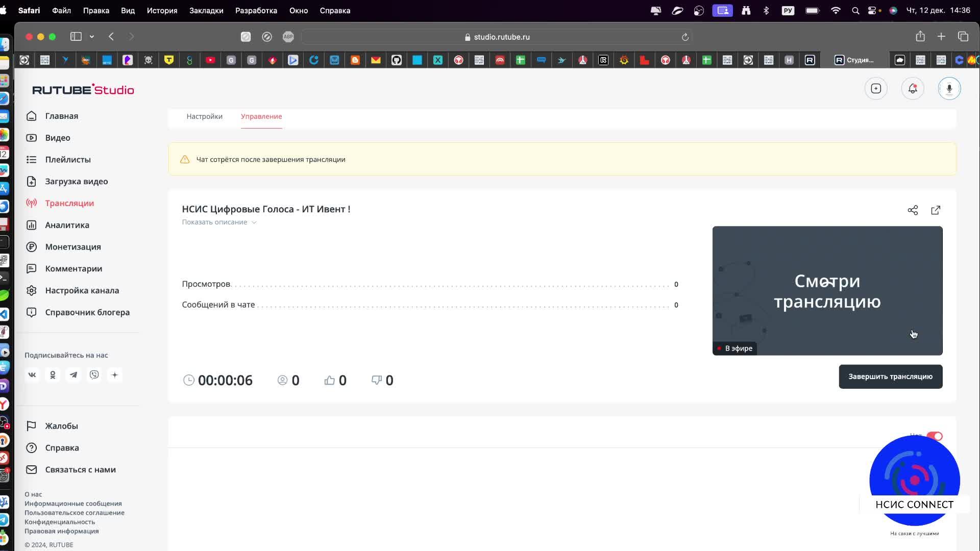The height and width of the screenshot is (551, 980).
Task: Open the channel avatar microphone icon
Action: pos(949,89)
